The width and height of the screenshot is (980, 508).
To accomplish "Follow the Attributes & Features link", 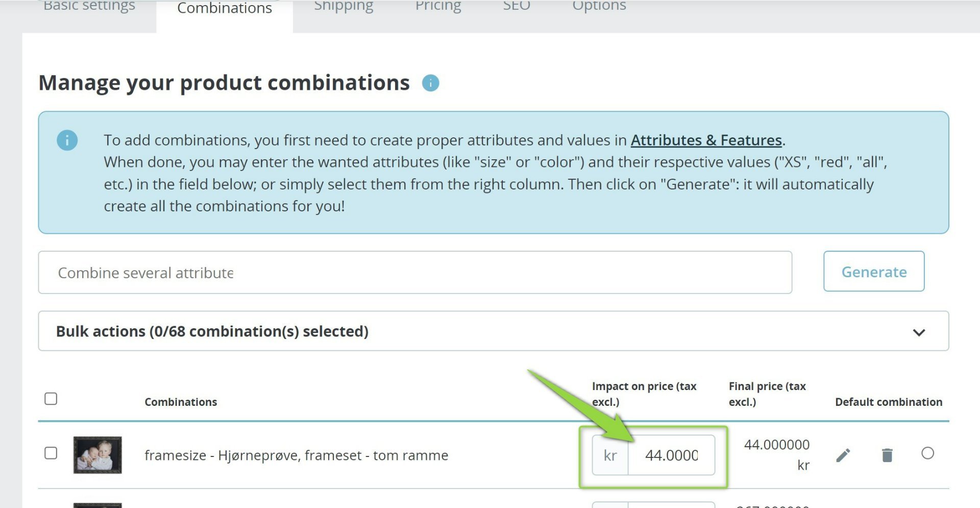I will (x=706, y=140).
